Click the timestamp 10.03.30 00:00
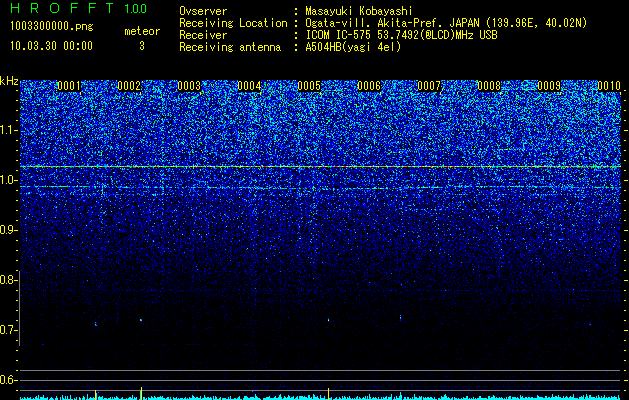This screenshot has width=629, height=400. pyautogui.click(x=51, y=46)
